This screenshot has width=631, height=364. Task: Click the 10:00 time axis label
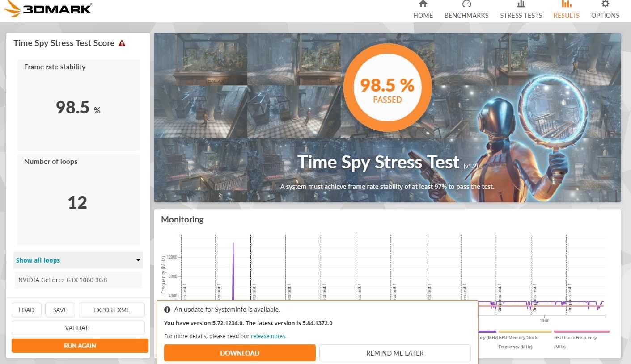tap(544, 321)
